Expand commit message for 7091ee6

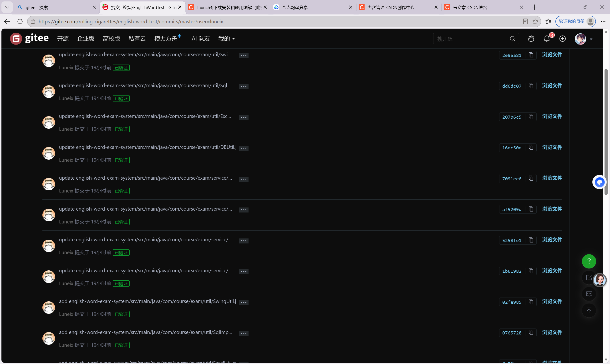[244, 179]
